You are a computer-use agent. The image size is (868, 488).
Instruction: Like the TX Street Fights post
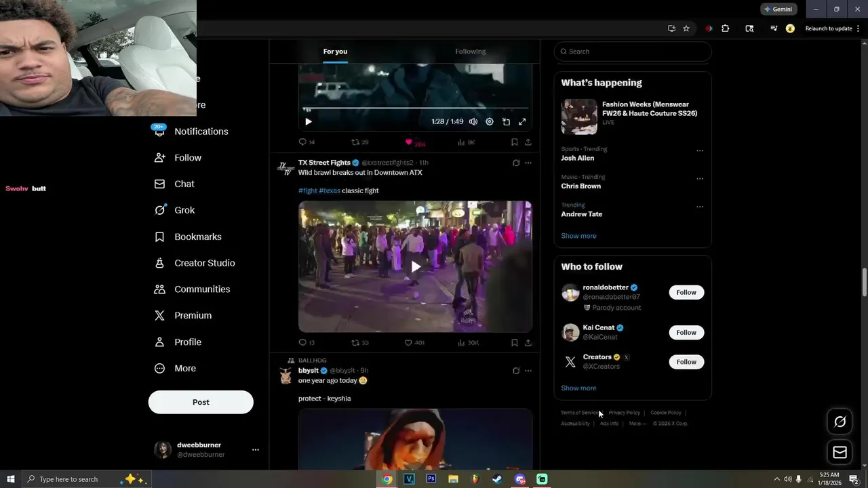pyautogui.click(x=414, y=343)
